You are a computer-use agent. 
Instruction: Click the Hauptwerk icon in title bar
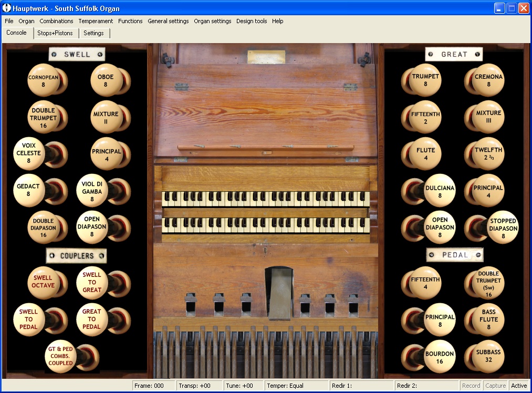pos(6,8)
